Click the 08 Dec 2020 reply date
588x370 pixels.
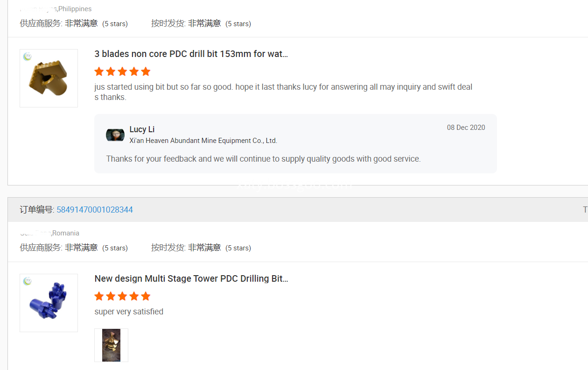tap(466, 128)
